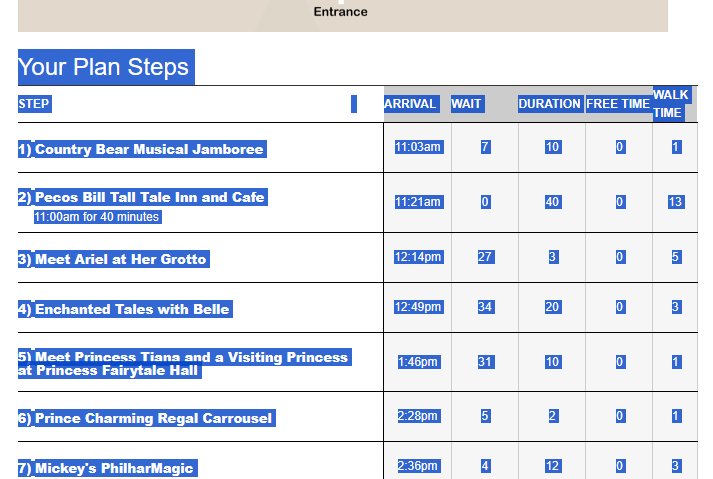The height and width of the screenshot is (479, 713).
Task: Click the 2:36pm arrival time cell
Action: (418, 466)
